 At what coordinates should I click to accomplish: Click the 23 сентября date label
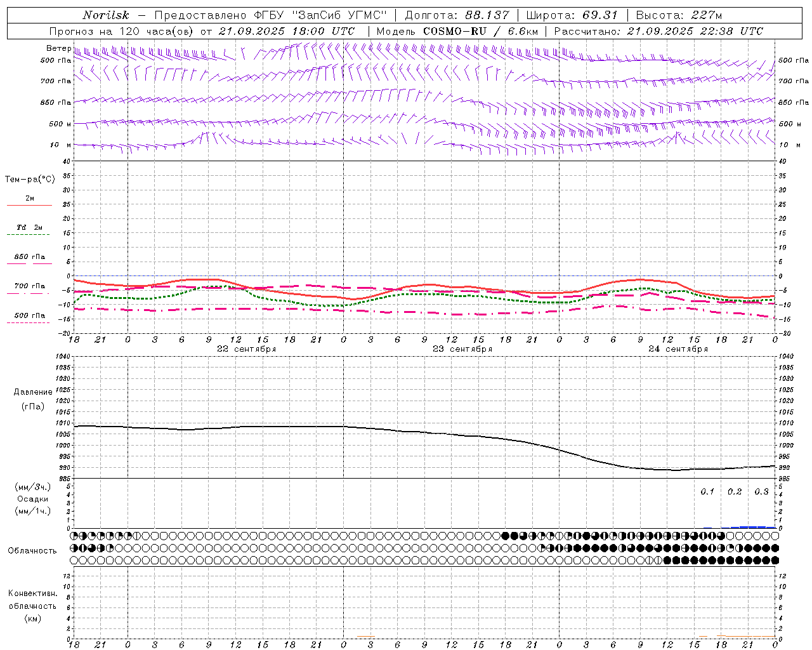(462, 349)
